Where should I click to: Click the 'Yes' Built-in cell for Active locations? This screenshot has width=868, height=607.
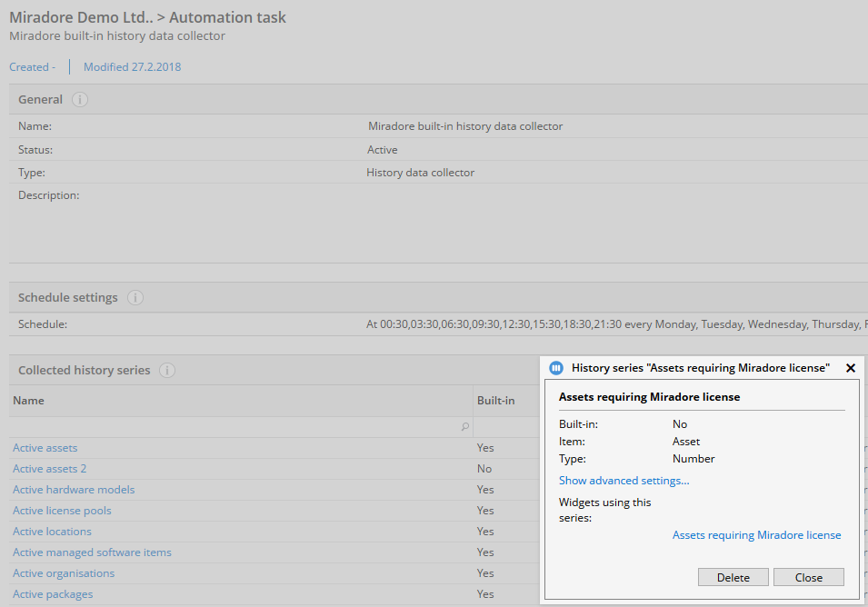coord(485,532)
